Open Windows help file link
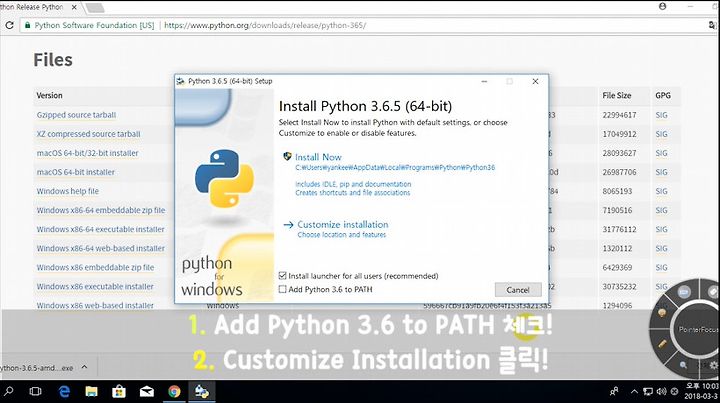This screenshot has height=403, width=720. [68, 191]
